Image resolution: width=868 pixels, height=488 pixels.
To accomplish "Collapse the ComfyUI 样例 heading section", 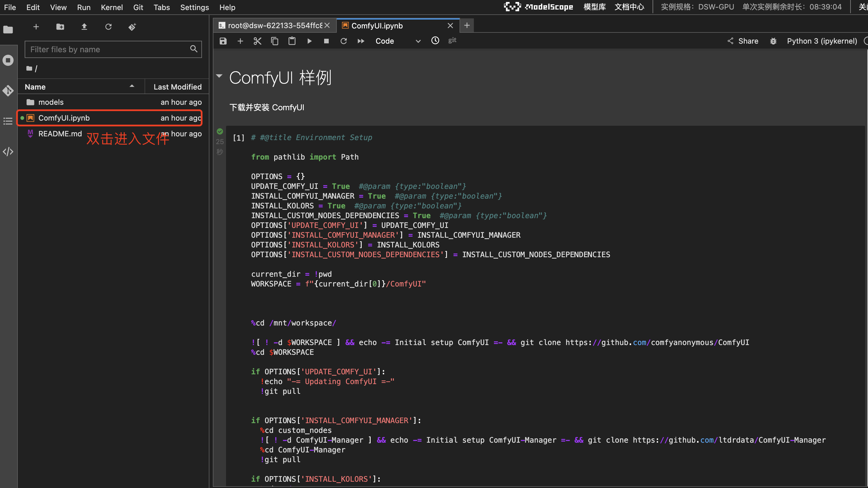I will click(219, 76).
